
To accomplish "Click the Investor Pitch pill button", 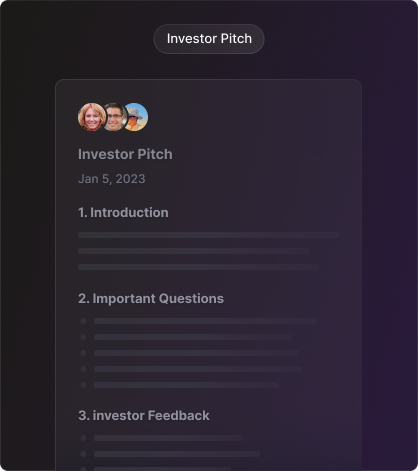I will pyautogui.click(x=209, y=39).
